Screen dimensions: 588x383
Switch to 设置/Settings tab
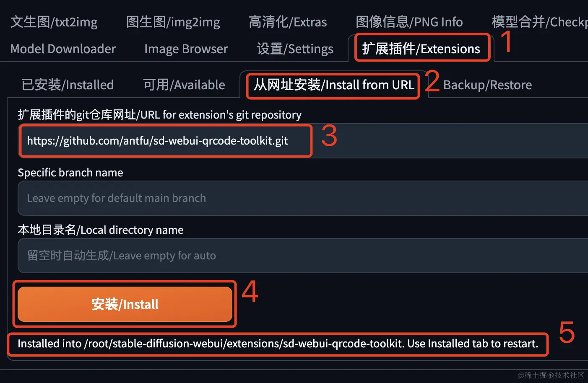[x=295, y=49]
